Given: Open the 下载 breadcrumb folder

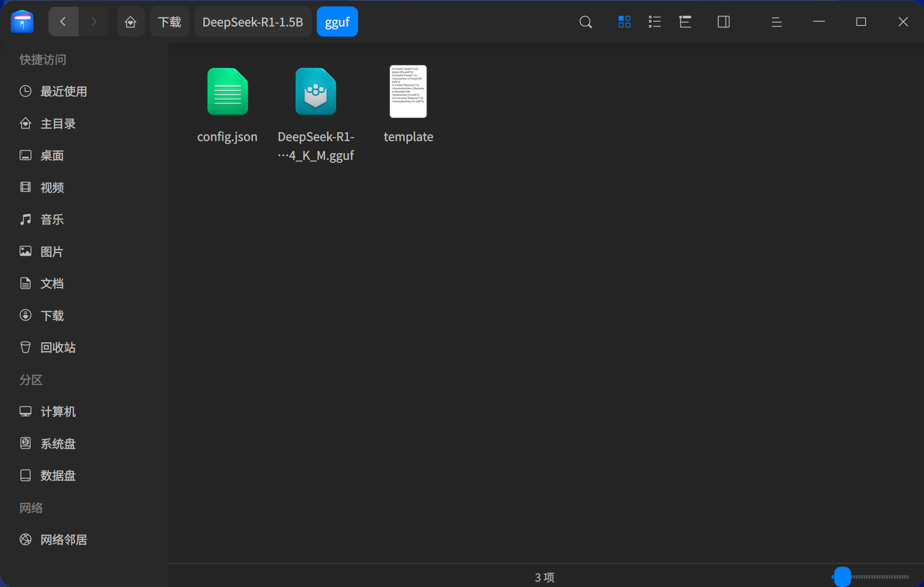Looking at the screenshot, I should point(169,22).
